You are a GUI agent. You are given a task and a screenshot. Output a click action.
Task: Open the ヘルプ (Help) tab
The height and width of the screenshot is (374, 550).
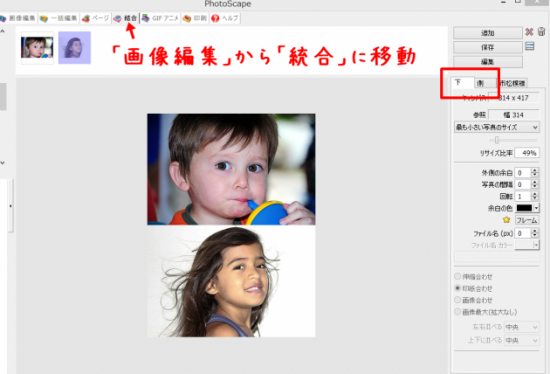225,18
